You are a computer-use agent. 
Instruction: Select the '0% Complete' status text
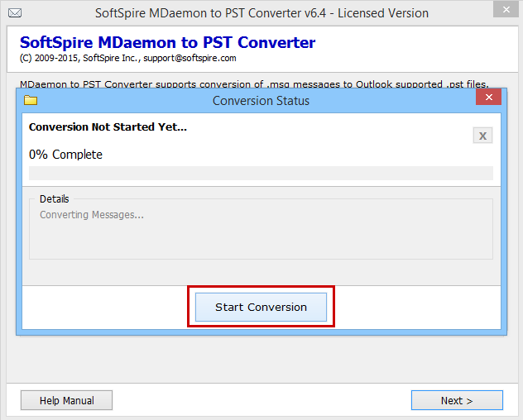point(65,155)
